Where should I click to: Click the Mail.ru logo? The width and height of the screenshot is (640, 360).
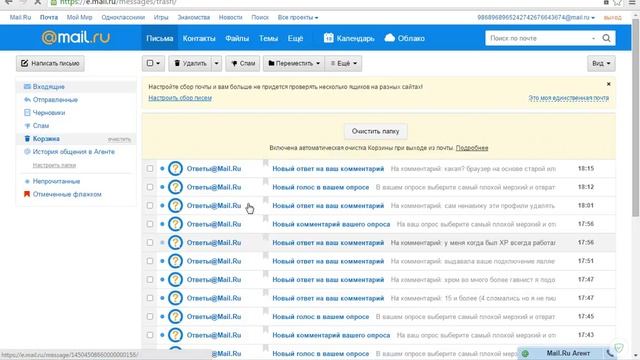76,38
